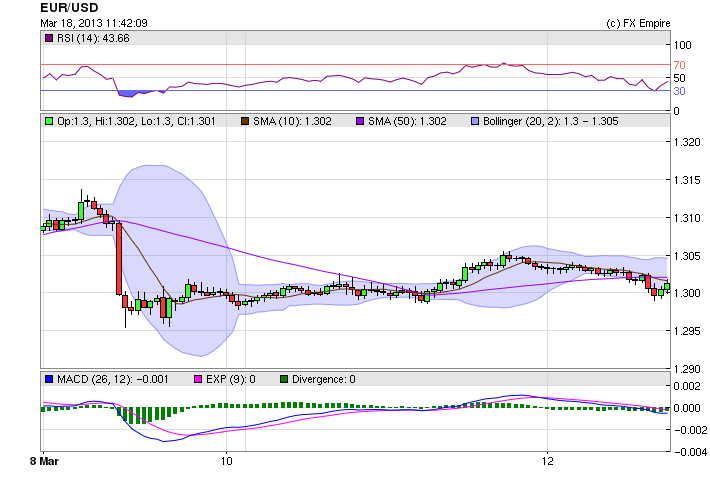710x487 pixels.
Task: Click the price axis label 1.305
Action: 687,256
